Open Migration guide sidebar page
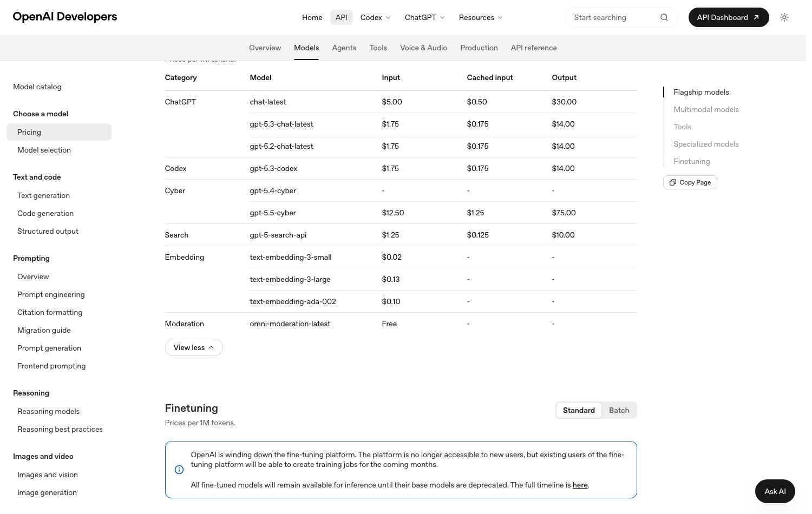This screenshot has height=514, width=812. (x=44, y=330)
